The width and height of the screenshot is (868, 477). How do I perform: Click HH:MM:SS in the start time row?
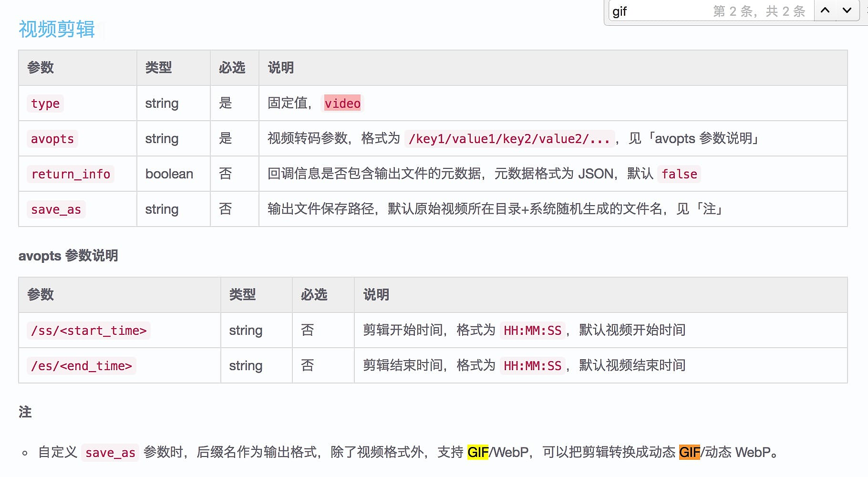coord(532,331)
